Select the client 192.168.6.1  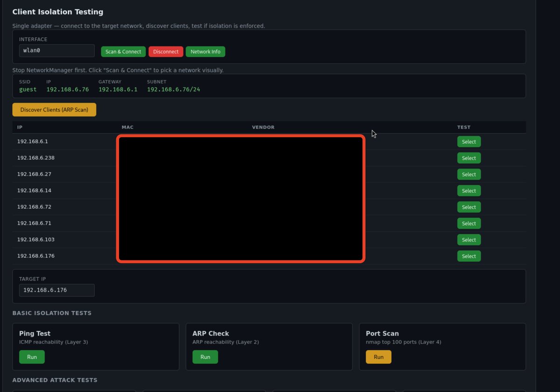[469, 142]
